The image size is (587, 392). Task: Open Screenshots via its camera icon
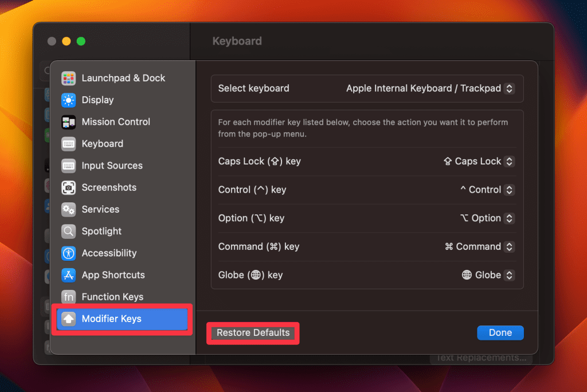click(x=69, y=187)
